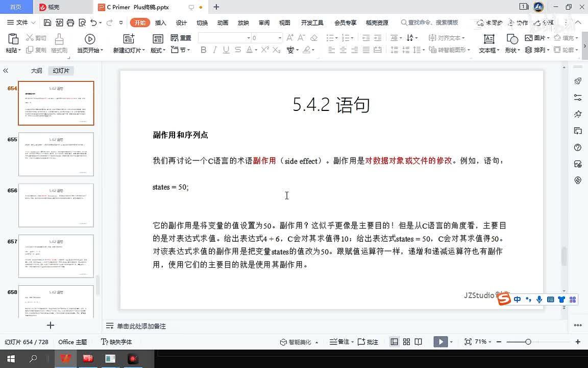Open the Shapes (形状) gallery
Screen dimensions: 588x368
coord(512,43)
